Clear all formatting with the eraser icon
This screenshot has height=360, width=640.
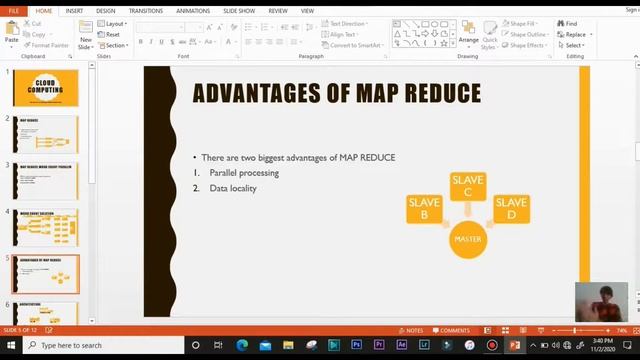click(234, 27)
